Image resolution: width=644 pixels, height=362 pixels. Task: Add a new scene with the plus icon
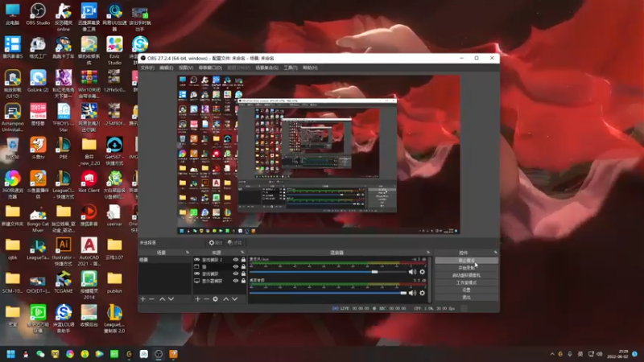coord(143,298)
